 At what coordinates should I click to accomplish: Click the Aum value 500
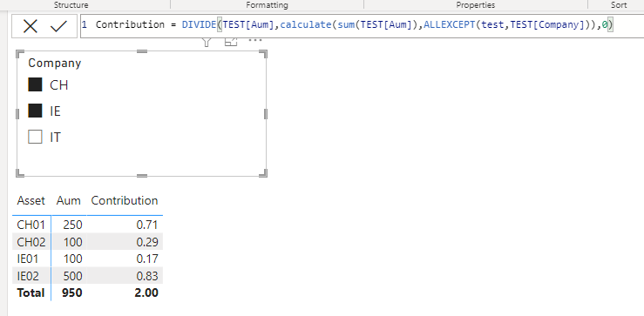[x=72, y=276]
